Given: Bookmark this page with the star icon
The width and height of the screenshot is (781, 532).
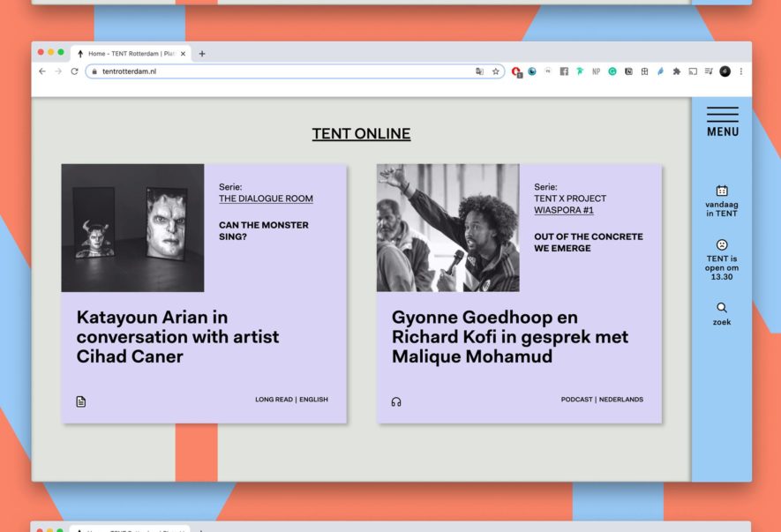Looking at the screenshot, I should pos(496,71).
